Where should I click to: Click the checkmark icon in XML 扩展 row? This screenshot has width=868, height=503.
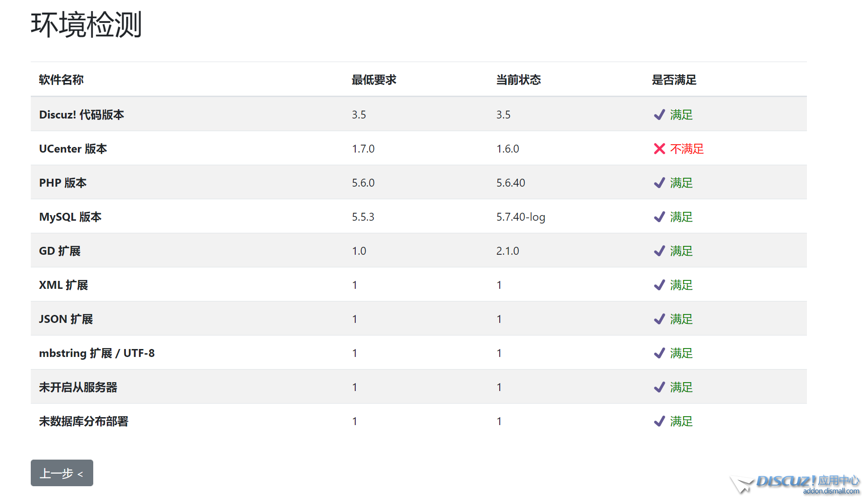659,285
